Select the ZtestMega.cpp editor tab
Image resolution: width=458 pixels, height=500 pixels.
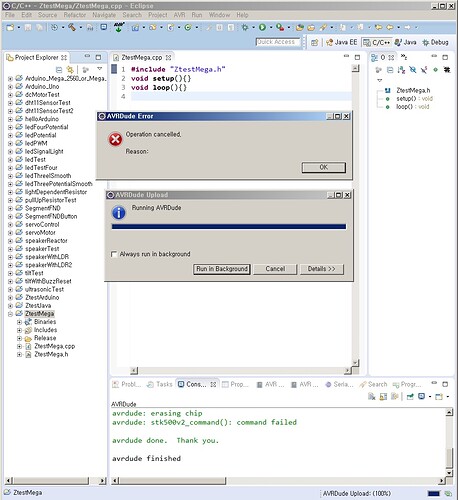coord(142,57)
